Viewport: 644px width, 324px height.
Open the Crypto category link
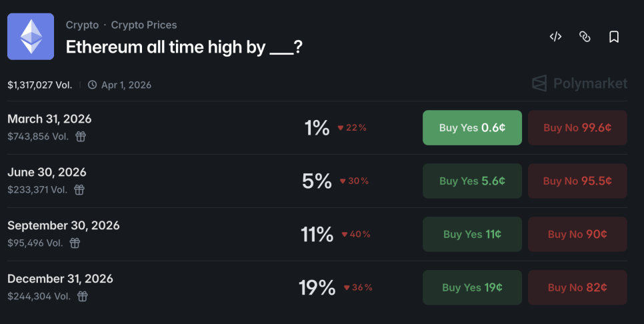82,25
